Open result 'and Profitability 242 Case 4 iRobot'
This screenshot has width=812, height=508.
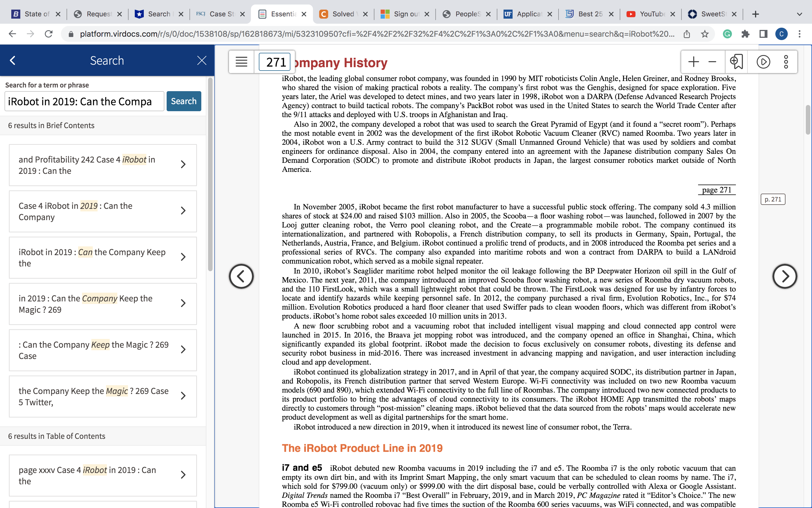click(103, 165)
